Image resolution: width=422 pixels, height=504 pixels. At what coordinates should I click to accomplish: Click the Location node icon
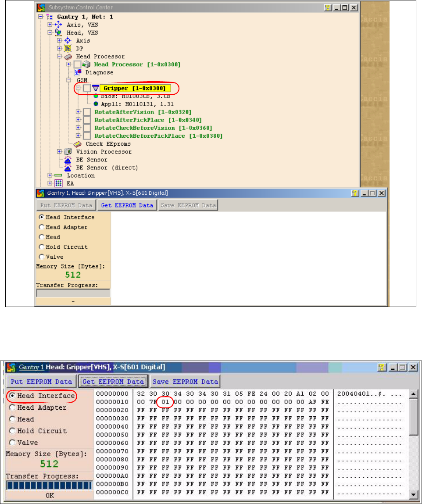coord(58,175)
